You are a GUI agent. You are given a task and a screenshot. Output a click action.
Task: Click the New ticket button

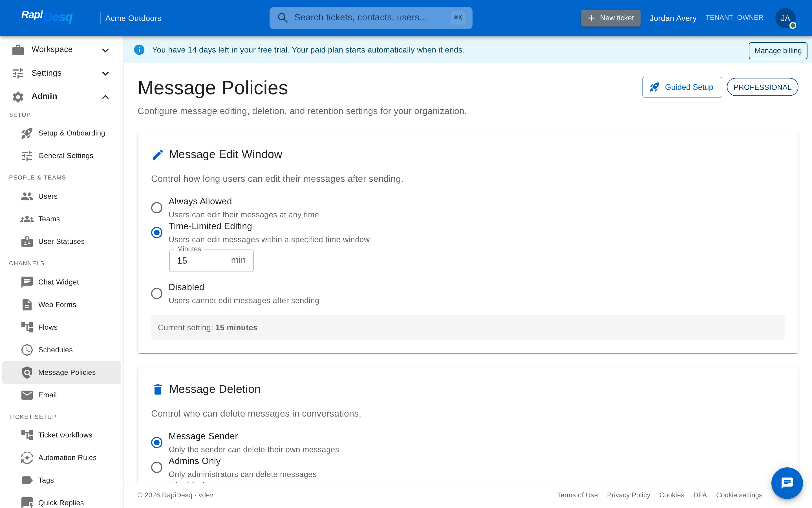point(610,18)
